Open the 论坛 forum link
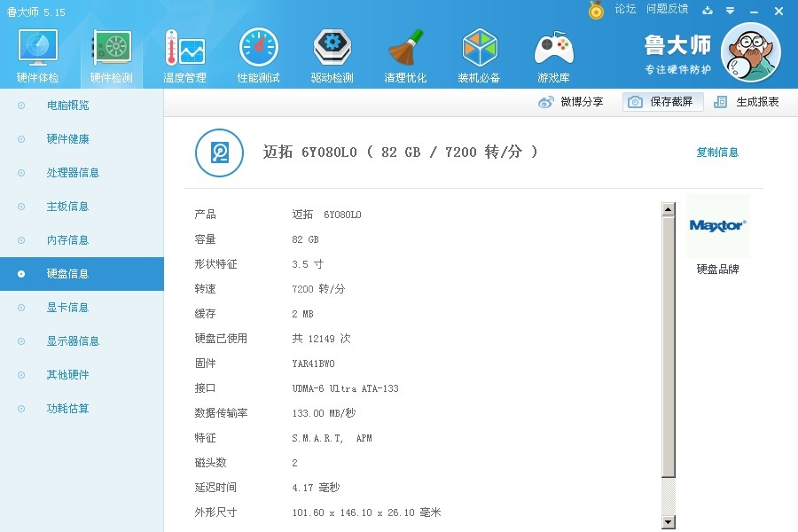The height and width of the screenshot is (532, 798). point(625,9)
